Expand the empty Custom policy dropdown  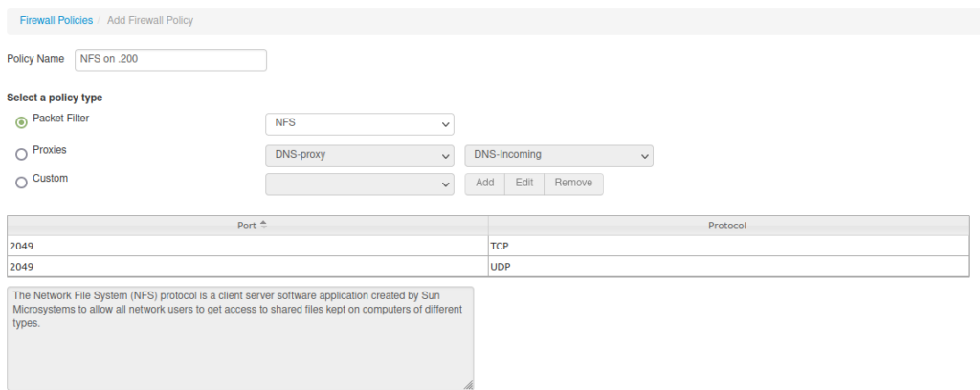360,184
